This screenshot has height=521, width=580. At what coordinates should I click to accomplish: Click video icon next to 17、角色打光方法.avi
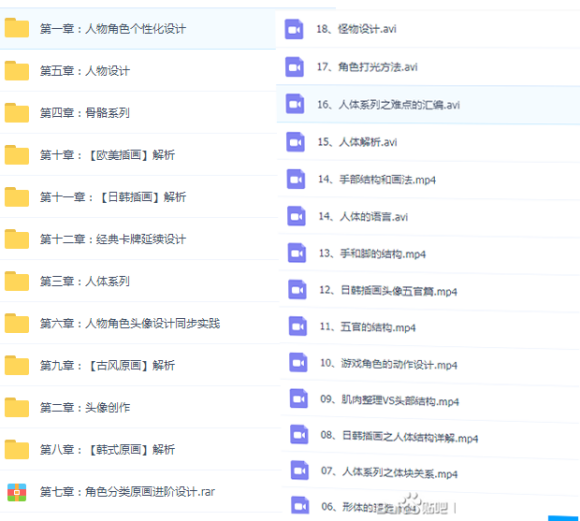294,67
